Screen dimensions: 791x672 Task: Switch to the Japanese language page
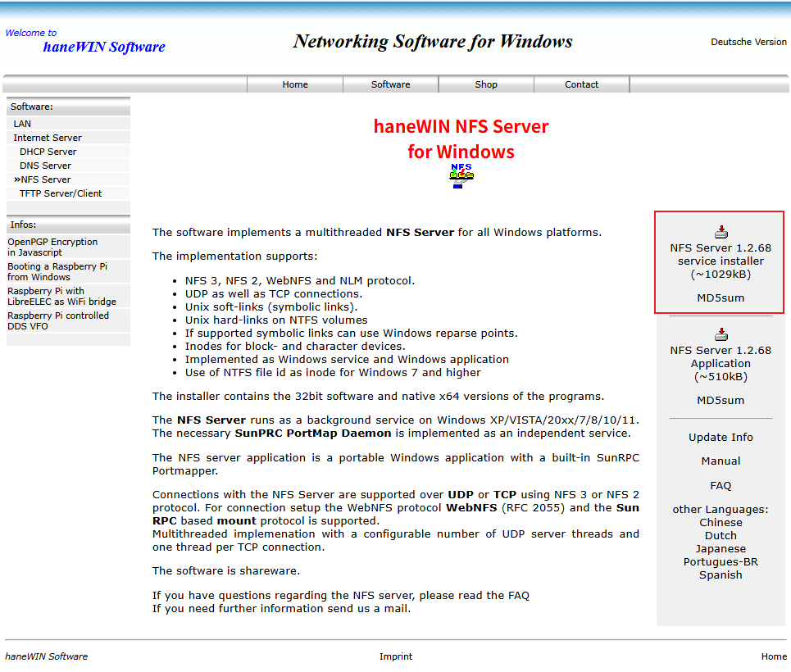coord(721,548)
